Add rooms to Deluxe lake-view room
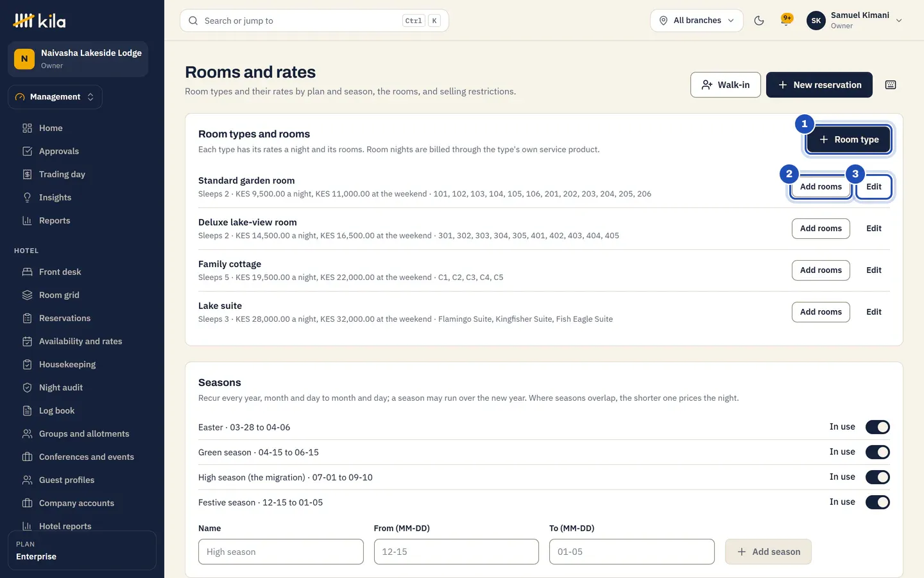Screen dimensions: 924x578 coord(821,229)
